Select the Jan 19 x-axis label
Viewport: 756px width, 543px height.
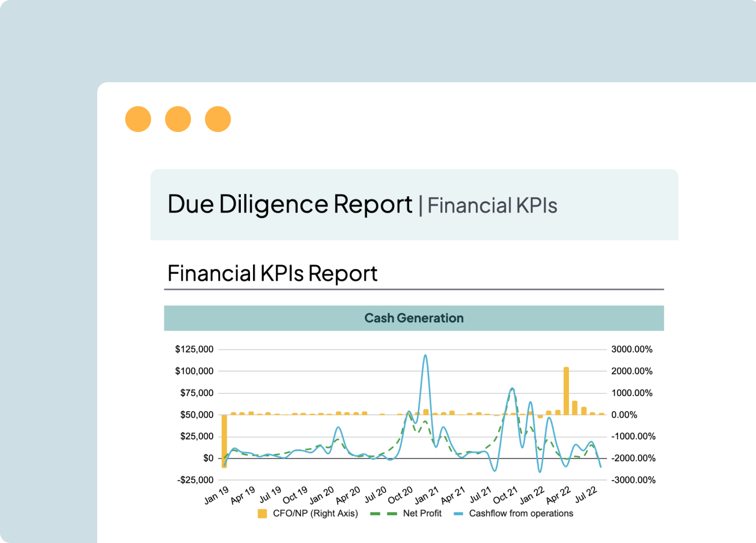tap(216, 495)
